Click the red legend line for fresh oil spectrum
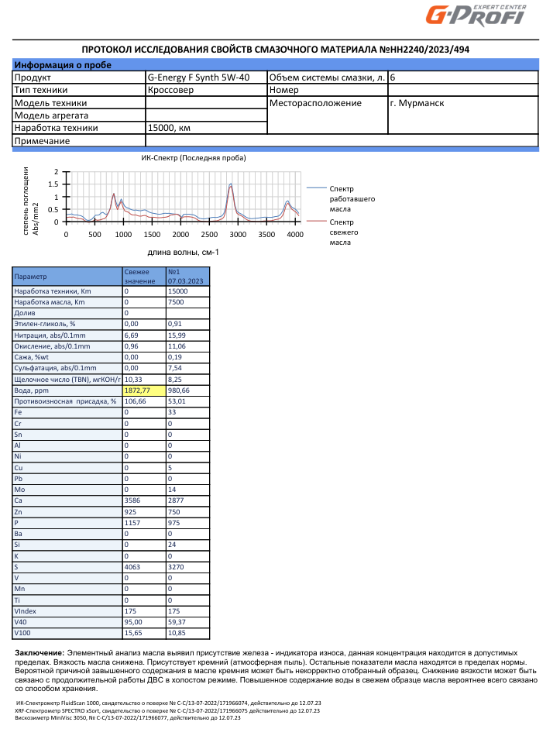This screenshot has height=729, width=560. pos(316,222)
